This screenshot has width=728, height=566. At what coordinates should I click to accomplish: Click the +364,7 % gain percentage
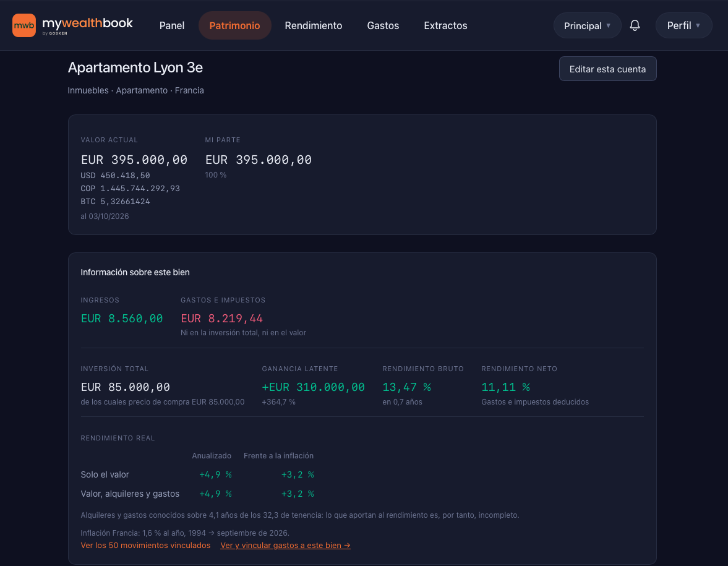click(x=278, y=402)
